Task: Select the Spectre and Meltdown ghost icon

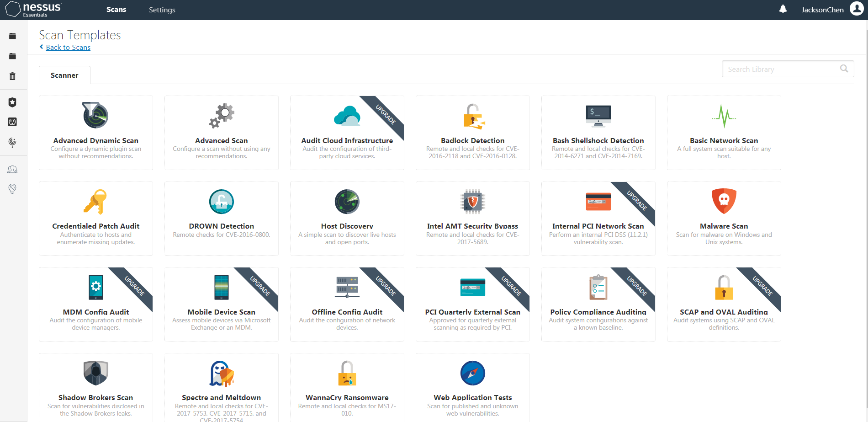Action: (222, 374)
